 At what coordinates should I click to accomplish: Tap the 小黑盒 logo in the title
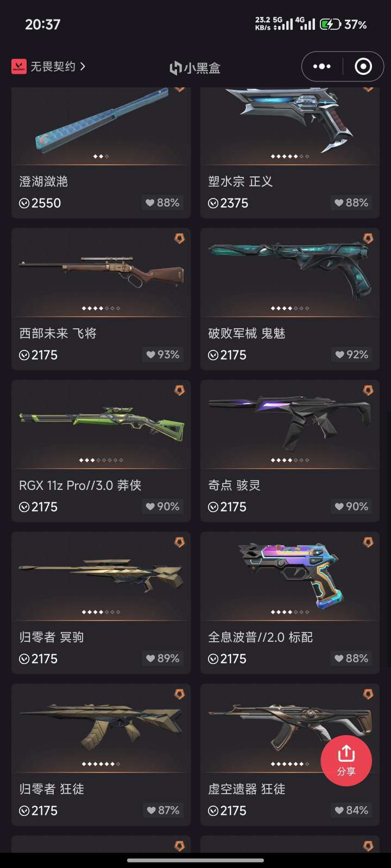pos(195,68)
